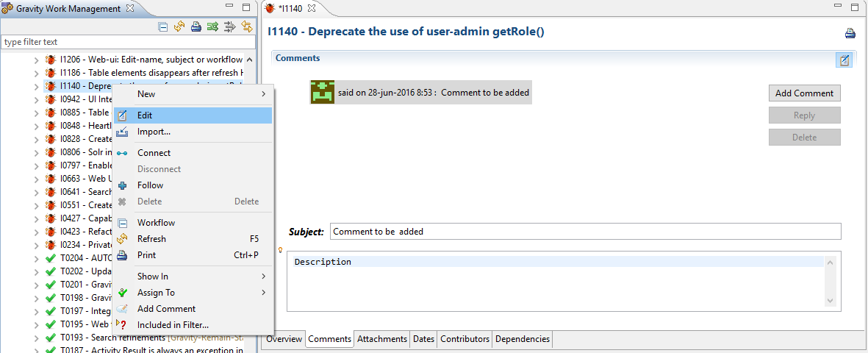Screen dimensions: 868x353
Task: Click the green avatar thumbnail of the commenter
Action: [x=323, y=92]
